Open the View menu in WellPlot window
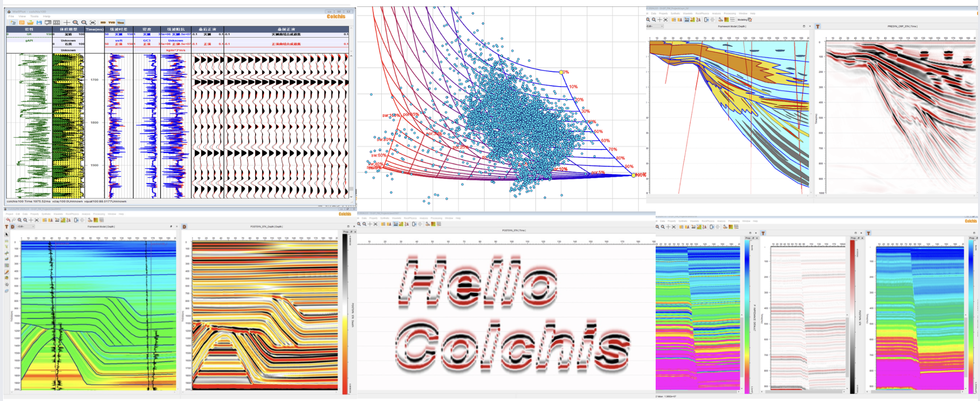 [22, 16]
